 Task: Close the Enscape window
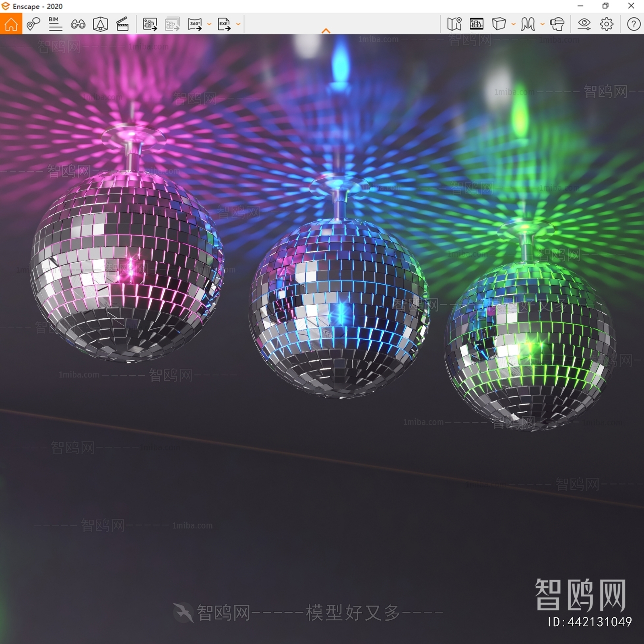coord(631,6)
